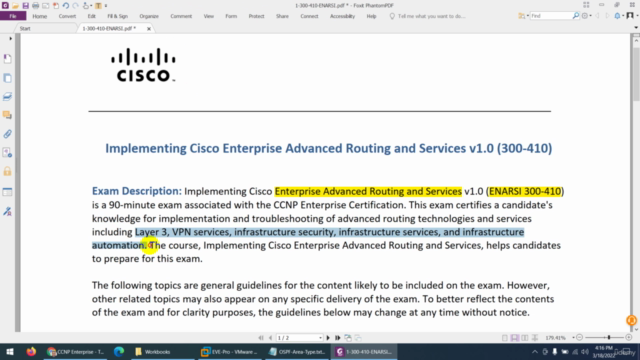Undo the last action
Screen dimensions: 640x360
[65, 6]
